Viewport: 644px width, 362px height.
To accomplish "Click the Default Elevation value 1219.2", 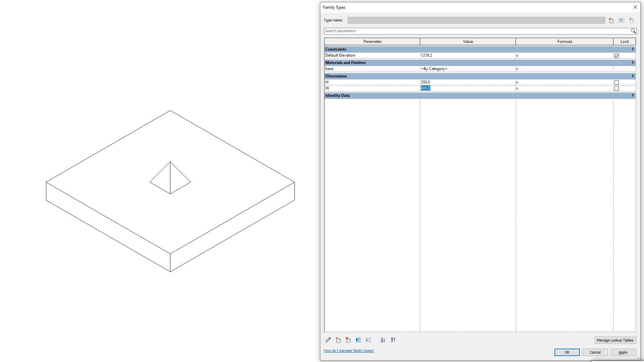I will coord(468,55).
